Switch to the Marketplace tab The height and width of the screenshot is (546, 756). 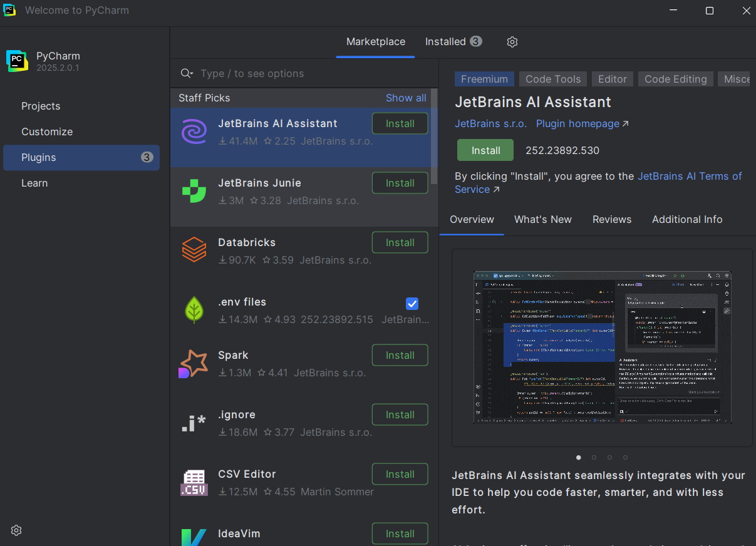coord(376,42)
